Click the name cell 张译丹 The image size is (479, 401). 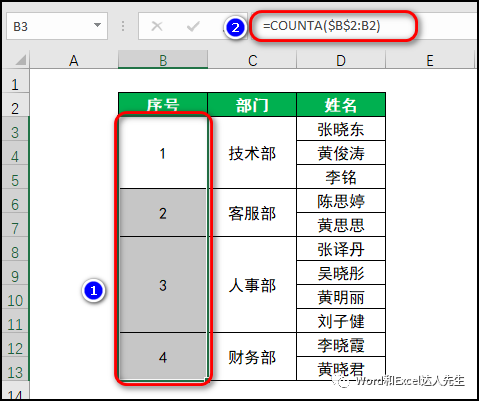pos(341,249)
